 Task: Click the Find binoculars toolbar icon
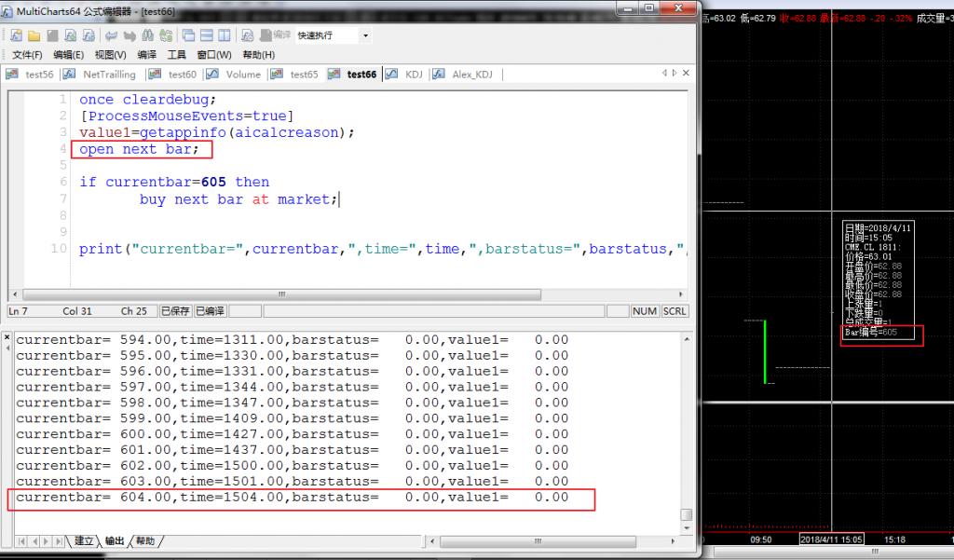(x=148, y=35)
